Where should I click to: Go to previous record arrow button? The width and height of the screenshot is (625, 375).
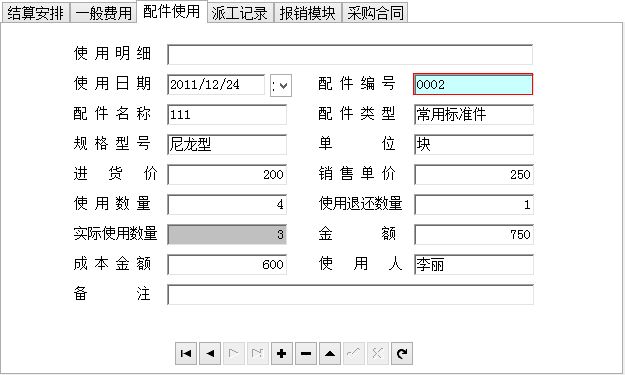210,353
